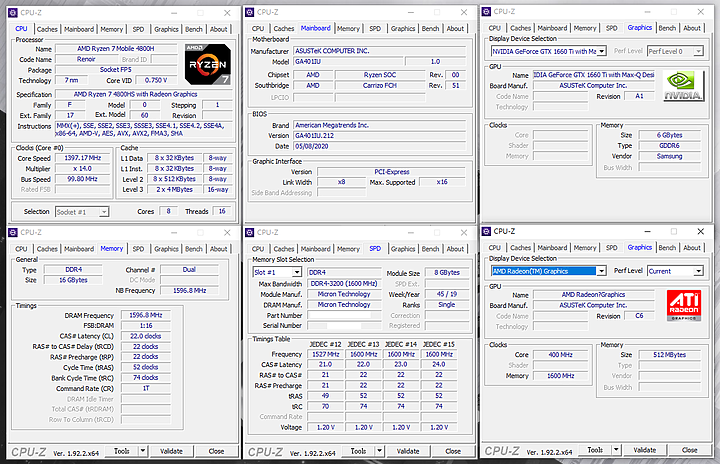Click Tools in the Radeon Graphics window
720x464 pixels.
[595, 450]
